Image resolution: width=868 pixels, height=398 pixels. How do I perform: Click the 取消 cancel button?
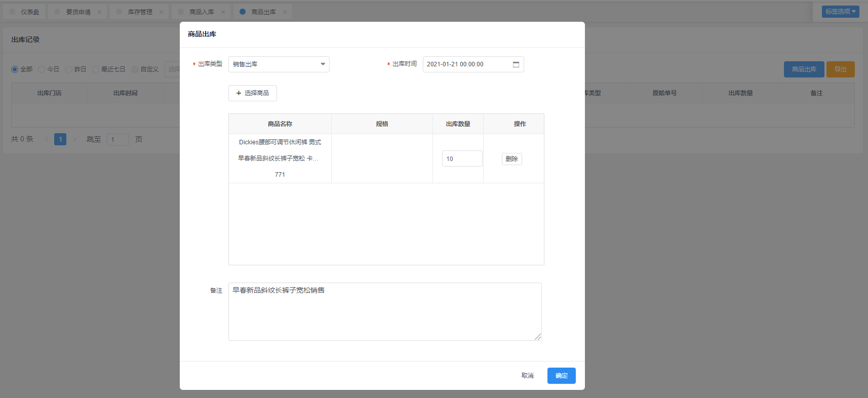coord(528,376)
